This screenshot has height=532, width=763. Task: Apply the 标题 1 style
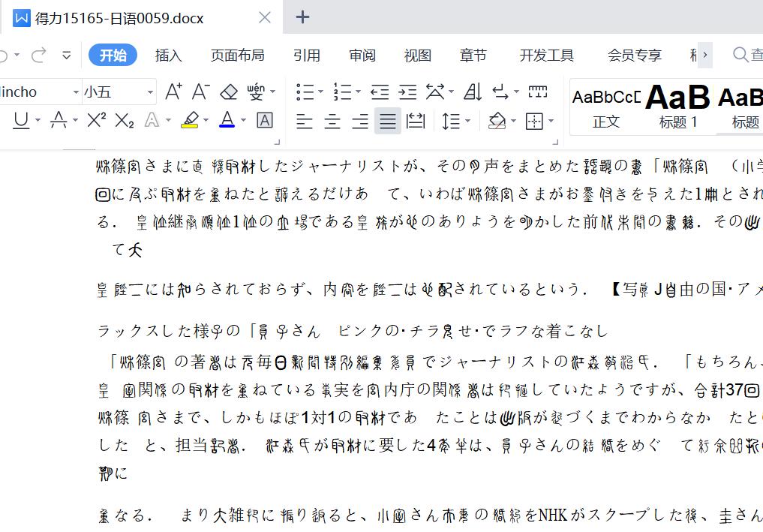pos(677,105)
